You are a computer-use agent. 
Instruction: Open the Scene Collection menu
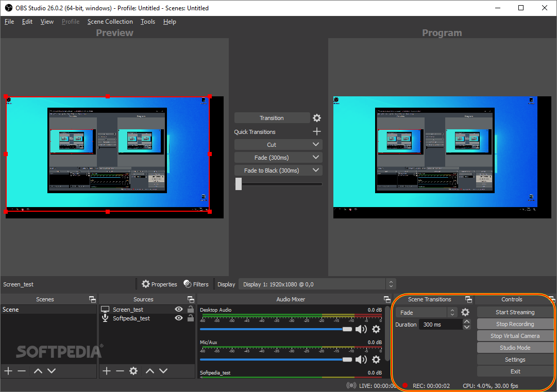tap(110, 22)
